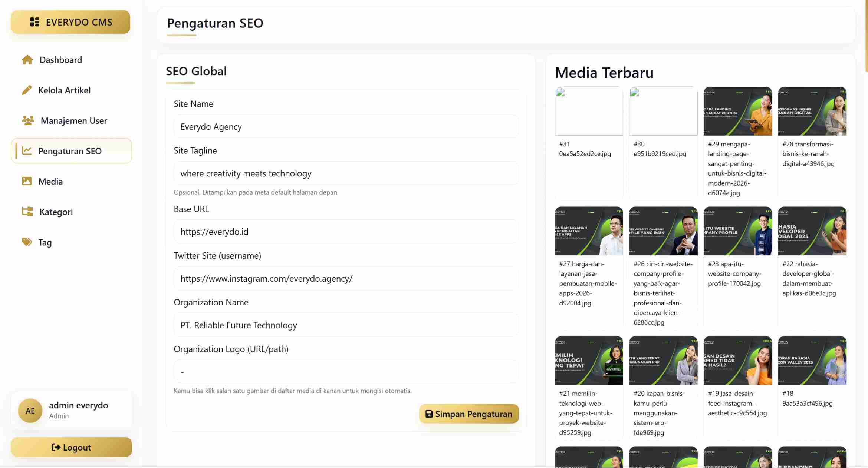Click filename e951b9219ced.jpg
868x468 pixels.
pyautogui.click(x=660, y=154)
